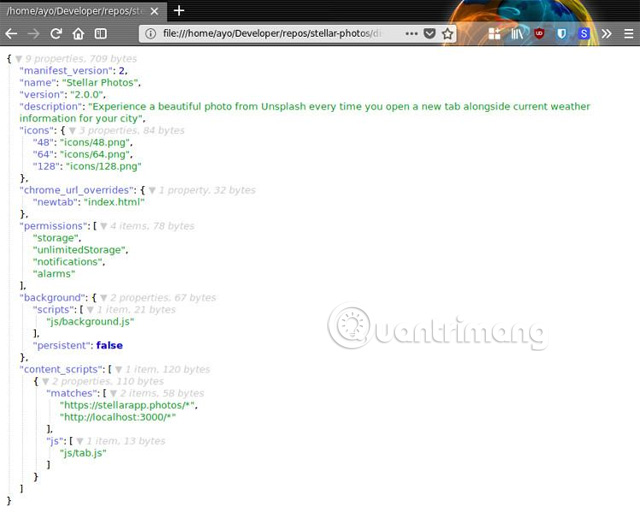
Task: Close the current browser tab
Action: coord(154,11)
